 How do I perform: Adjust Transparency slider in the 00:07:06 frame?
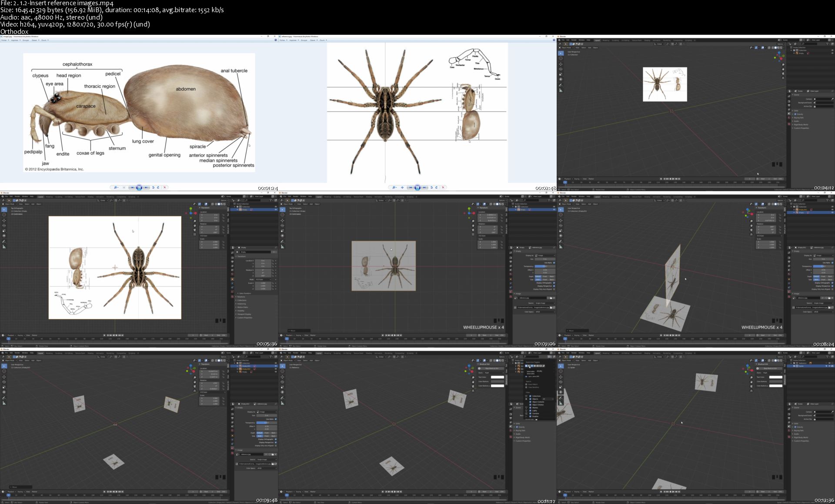tap(545, 266)
